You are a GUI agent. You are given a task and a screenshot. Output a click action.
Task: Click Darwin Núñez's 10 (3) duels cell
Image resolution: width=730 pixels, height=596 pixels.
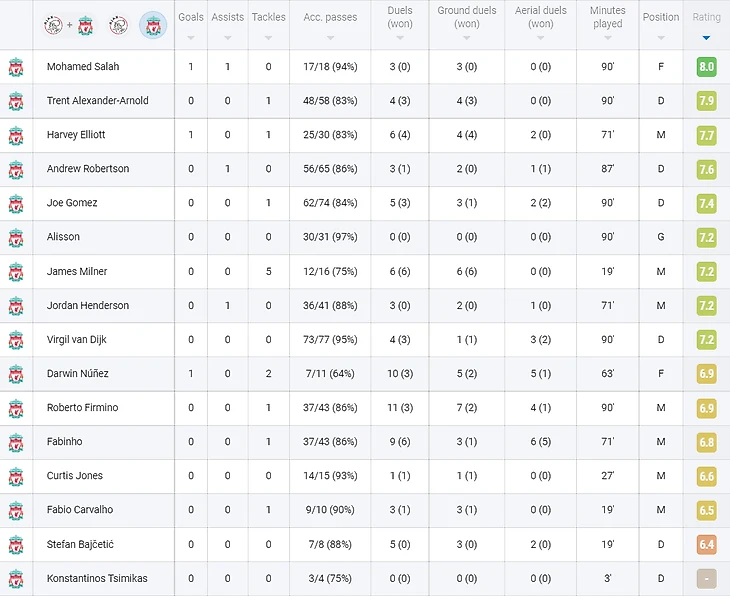click(x=400, y=373)
